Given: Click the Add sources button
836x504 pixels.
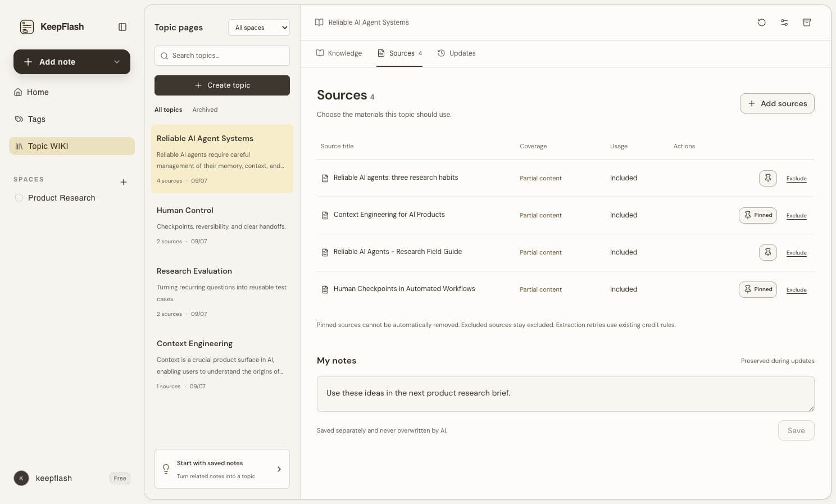Looking at the screenshot, I should click(x=777, y=103).
